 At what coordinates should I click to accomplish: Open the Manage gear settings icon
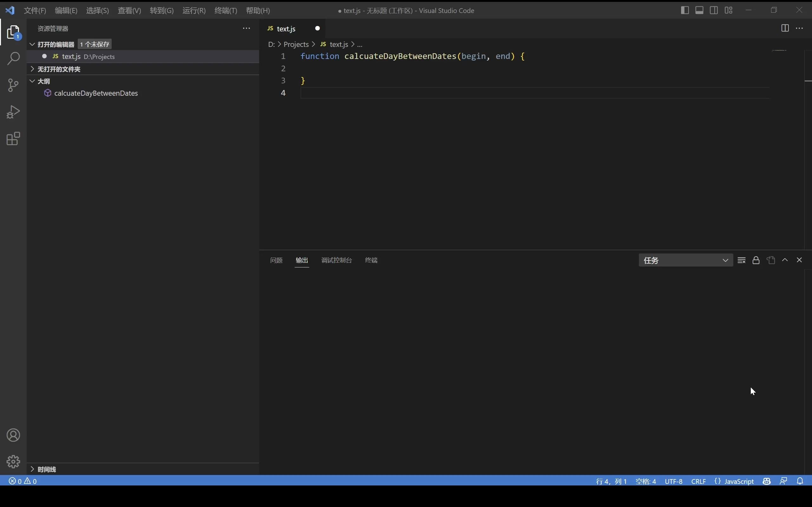13,462
